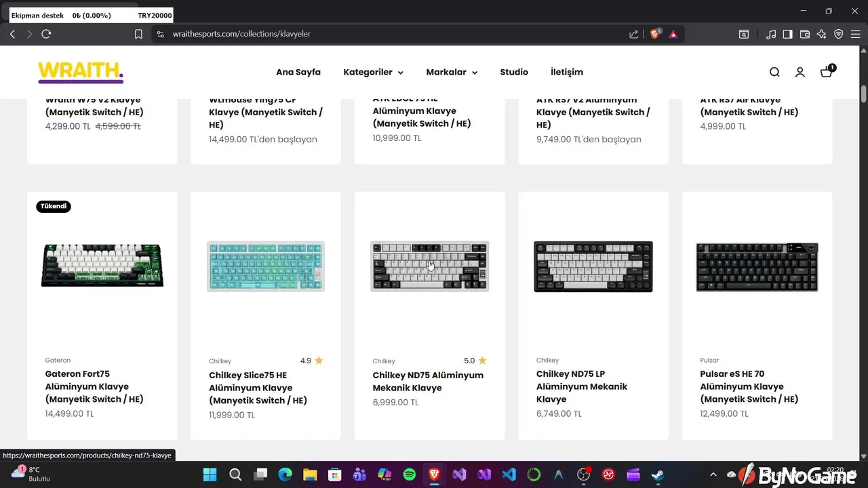
Task: Open Chilkey Slice75 HE keyboard image
Action: tap(266, 266)
